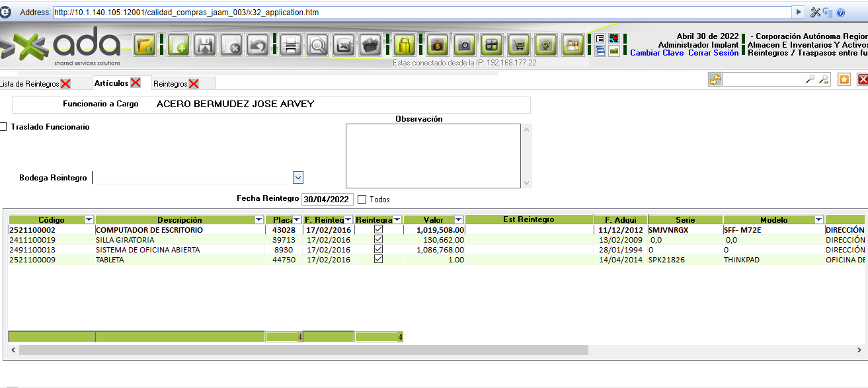Click the shopping cart toolbar icon
Screen dimensions: 868x388
pos(520,46)
